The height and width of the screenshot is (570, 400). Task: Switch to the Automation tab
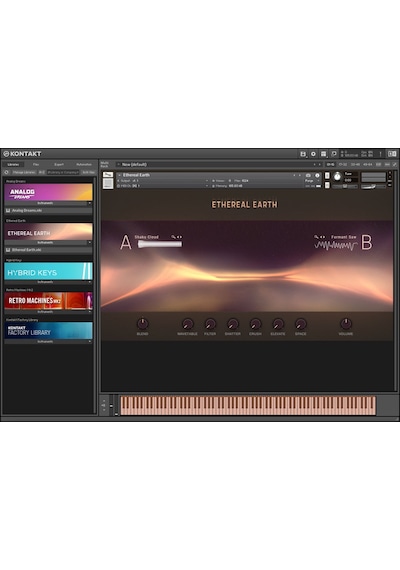pyautogui.click(x=84, y=165)
